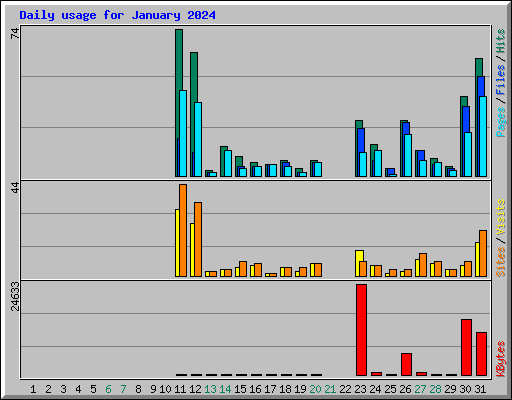Click green weekend day 7 label
The image size is (512, 400).
coord(123,389)
